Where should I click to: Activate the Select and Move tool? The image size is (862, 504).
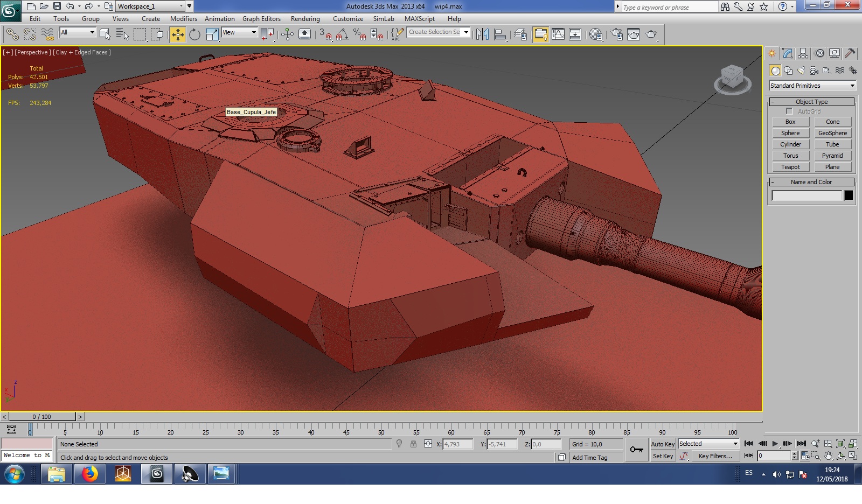pyautogui.click(x=177, y=34)
